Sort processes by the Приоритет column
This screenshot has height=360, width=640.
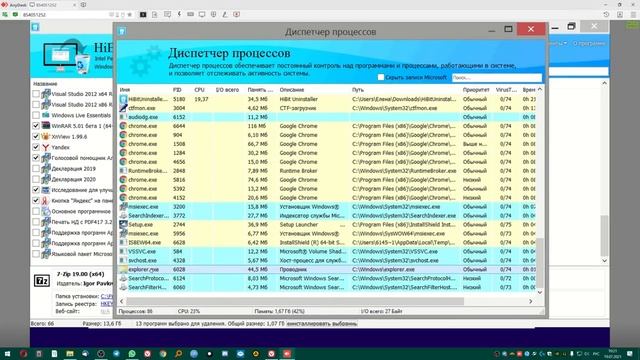click(x=476, y=89)
